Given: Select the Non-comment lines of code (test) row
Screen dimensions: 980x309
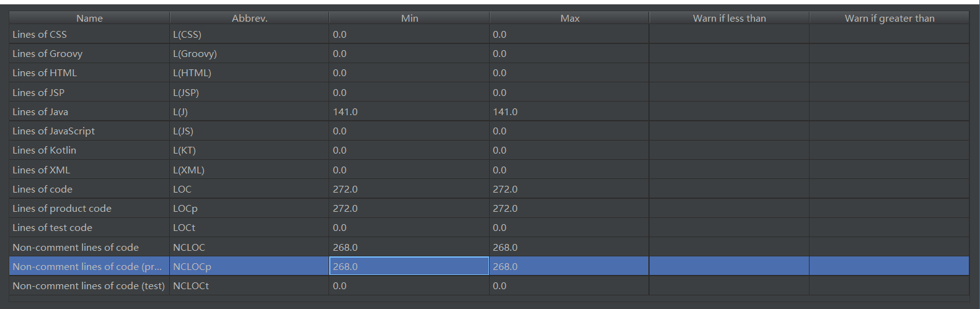Looking at the screenshot, I should pyautogui.click(x=89, y=286).
